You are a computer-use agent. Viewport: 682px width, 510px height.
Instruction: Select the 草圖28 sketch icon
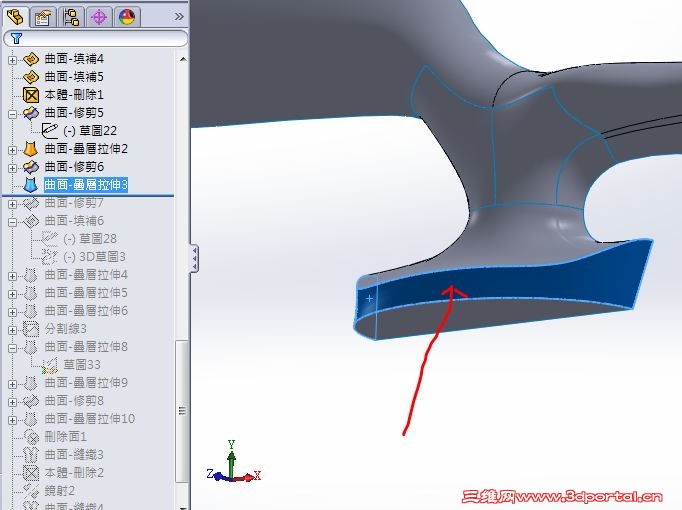(x=50, y=239)
